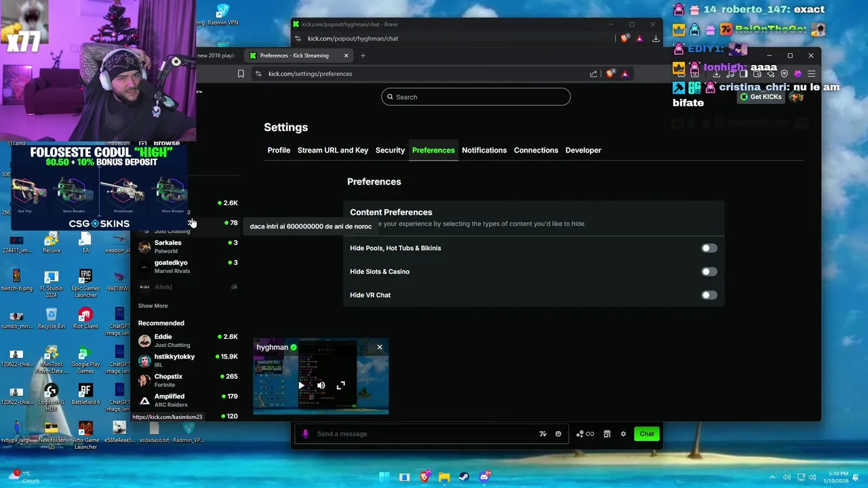Click the hyghman channel name in mini player
868x488 pixels.
point(272,348)
